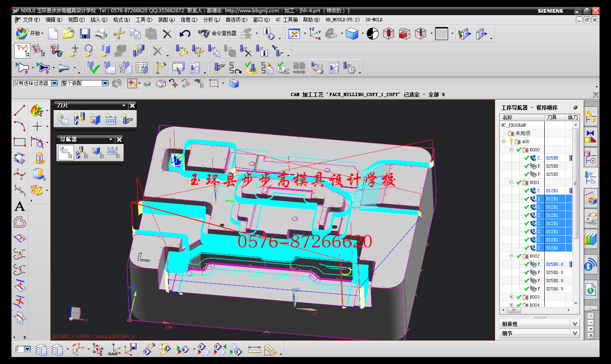Open the Part Navigator tab icon
This screenshot has height=364, width=611.
point(591,157)
